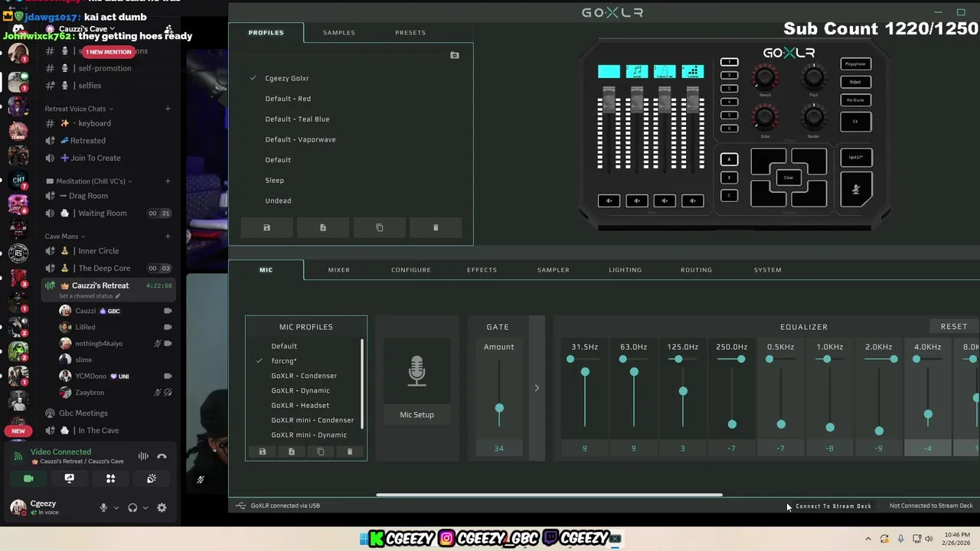Open Discord user settings gear

pos(162,507)
